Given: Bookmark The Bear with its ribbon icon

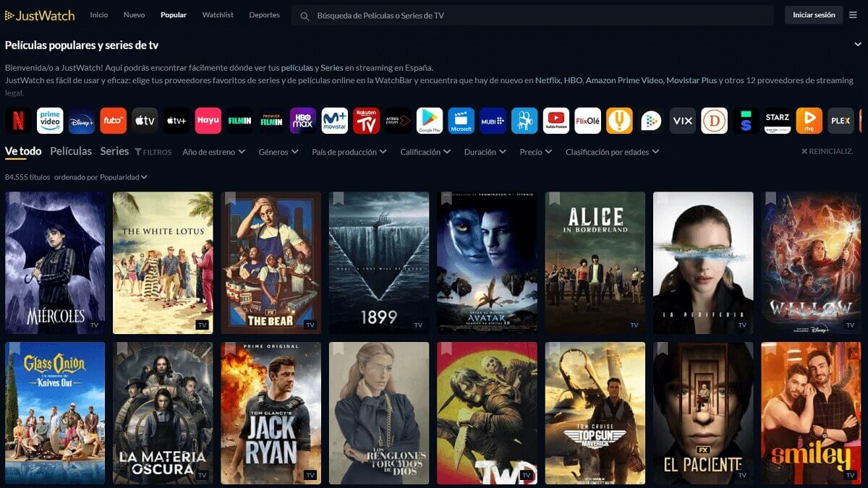Looking at the screenshot, I should tap(230, 198).
